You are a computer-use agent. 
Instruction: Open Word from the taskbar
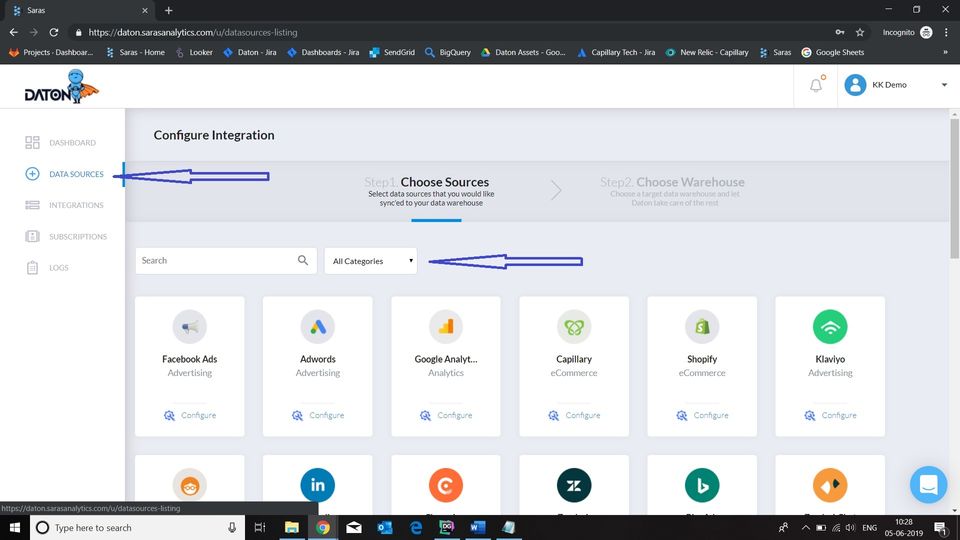478,528
